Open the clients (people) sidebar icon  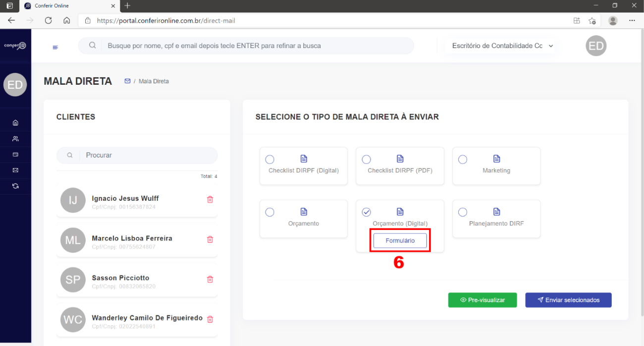15,139
